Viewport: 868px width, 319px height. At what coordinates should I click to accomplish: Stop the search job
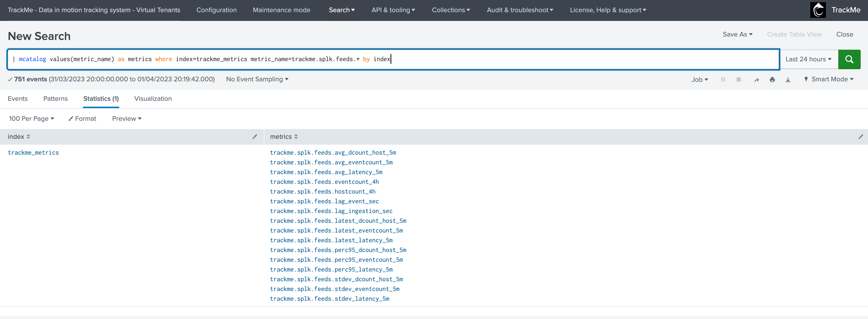click(x=739, y=80)
